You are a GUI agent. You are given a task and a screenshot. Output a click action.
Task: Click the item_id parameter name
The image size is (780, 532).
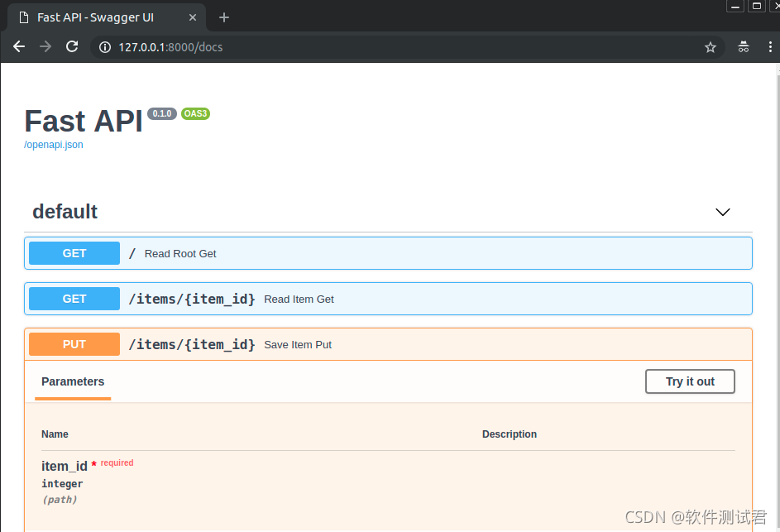point(65,467)
